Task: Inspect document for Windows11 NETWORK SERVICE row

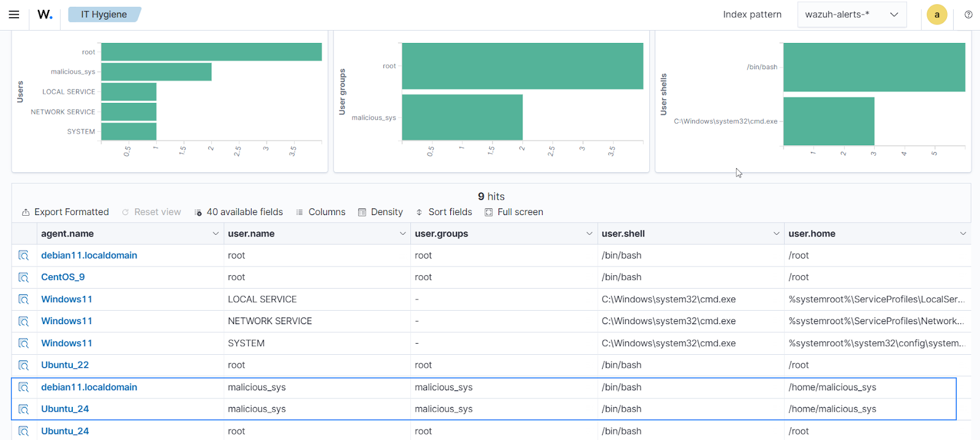Action: (24, 321)
